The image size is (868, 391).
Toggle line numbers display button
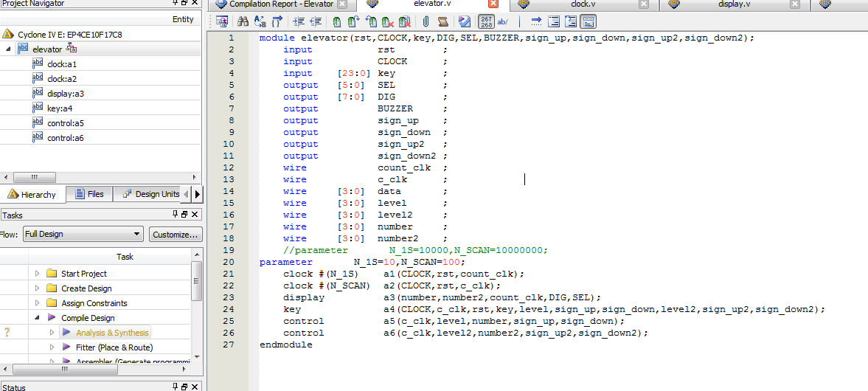(x=487, y=22)
